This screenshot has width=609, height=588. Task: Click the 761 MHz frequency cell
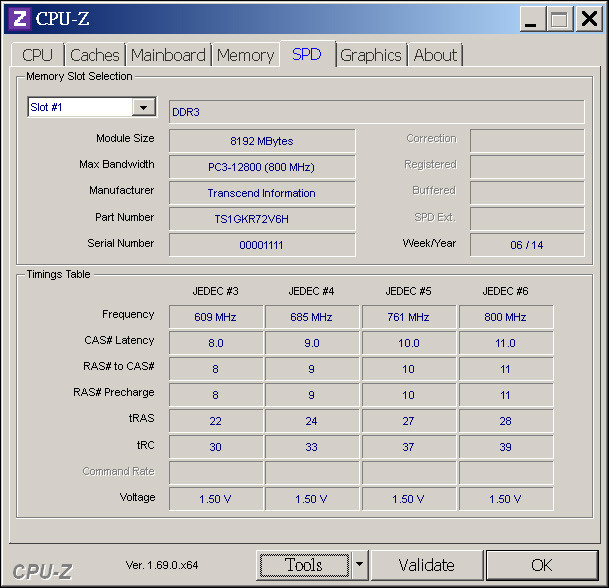409,317
